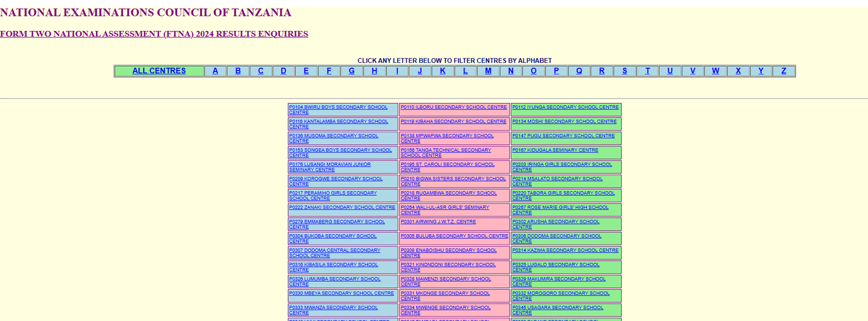Select letter K in alphabet filter
Image resolution: width=868 pixels, height=321 pixels.
pos(443,71)
